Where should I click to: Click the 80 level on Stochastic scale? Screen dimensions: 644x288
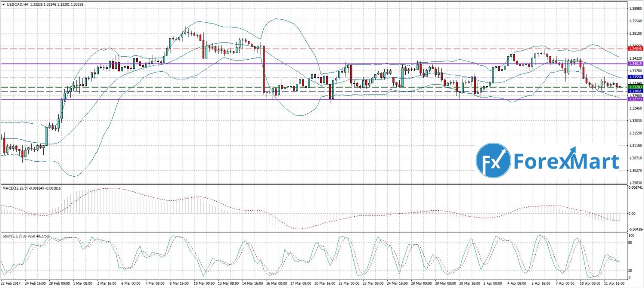click(631, 243)
